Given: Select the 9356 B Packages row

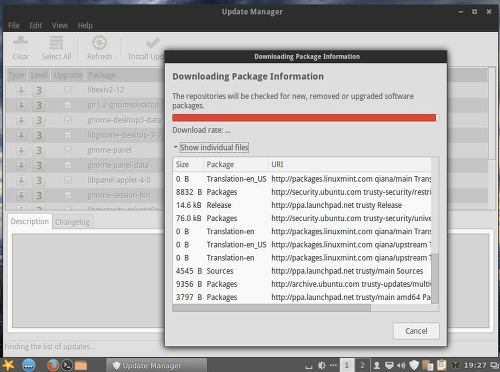Looking at the screenshot, I should tap(302, 284).
